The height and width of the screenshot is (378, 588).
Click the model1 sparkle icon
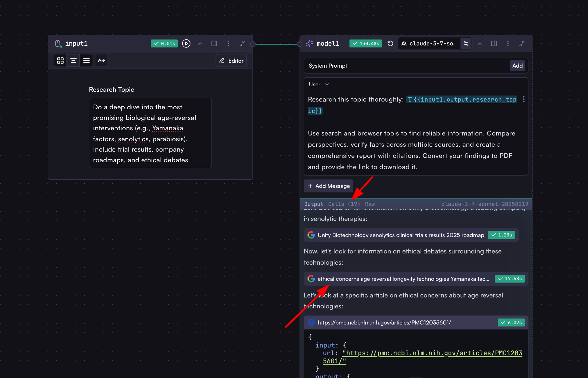(310, 43)
